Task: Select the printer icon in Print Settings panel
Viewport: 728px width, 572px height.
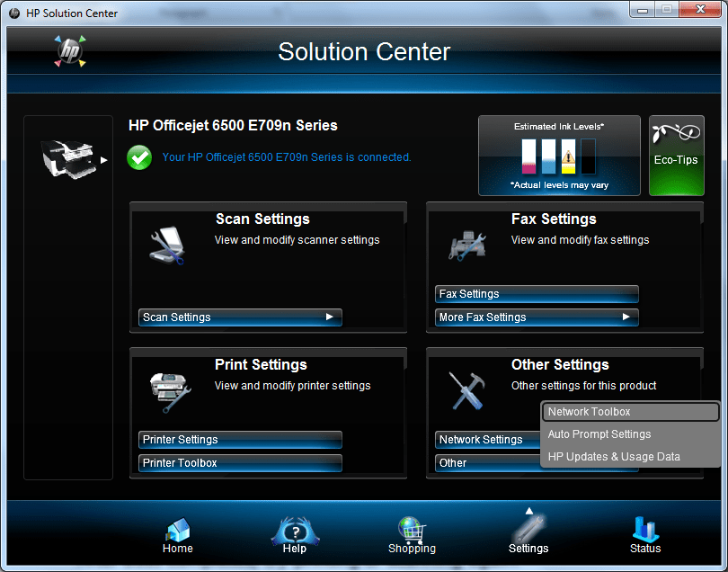Action: [169, 393]
